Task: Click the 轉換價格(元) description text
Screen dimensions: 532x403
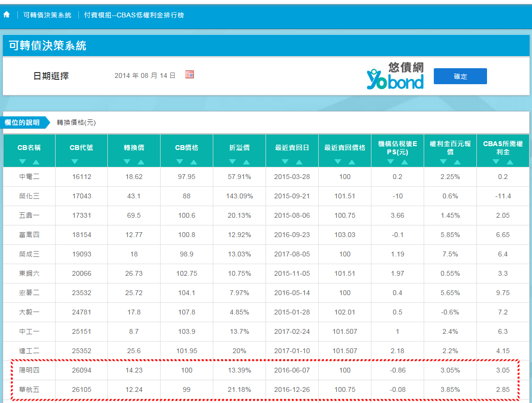Action: point(76,122)
